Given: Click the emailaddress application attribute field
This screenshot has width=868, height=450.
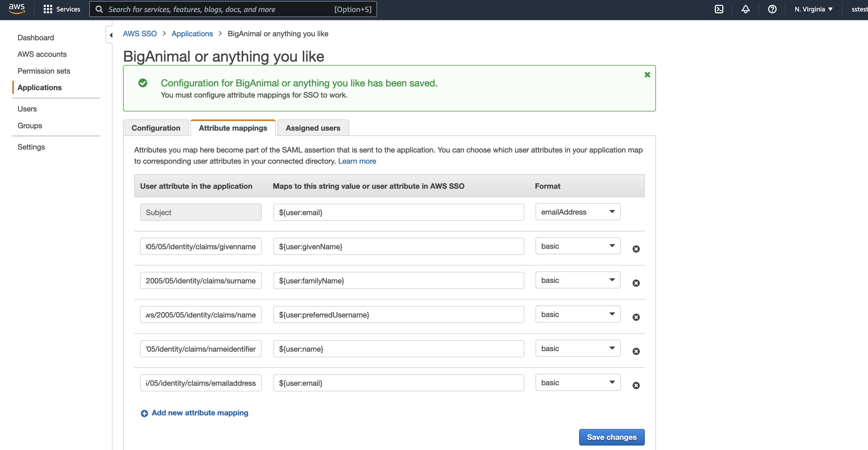Looking at the screenshot, I should 201,383.
